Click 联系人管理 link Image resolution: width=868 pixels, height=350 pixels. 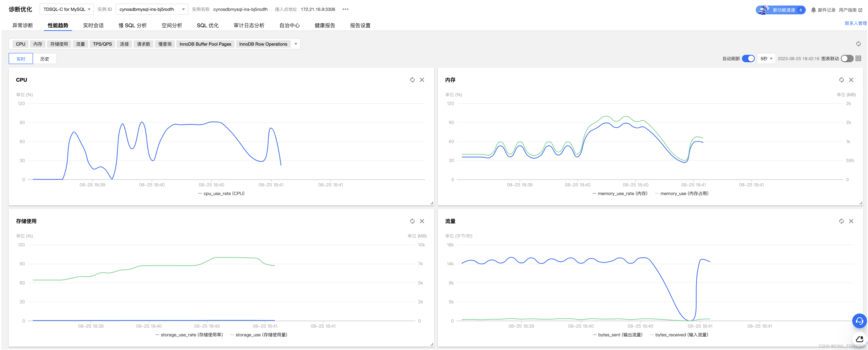pos(855,23)
